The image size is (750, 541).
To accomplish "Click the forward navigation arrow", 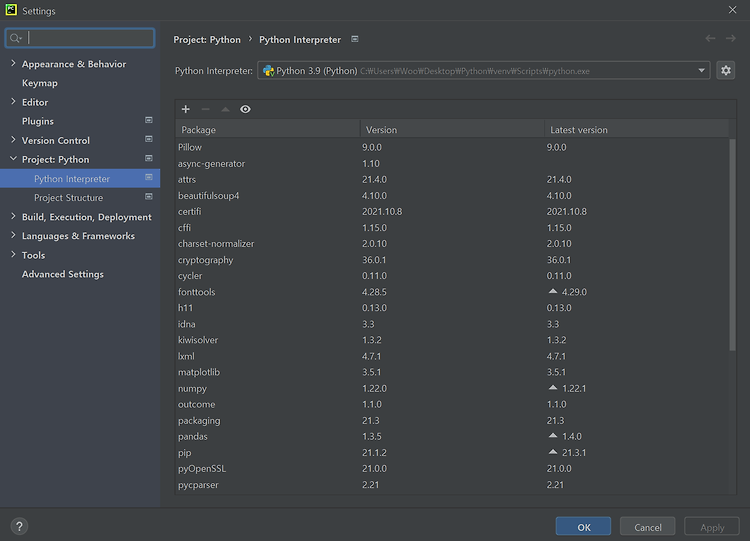I will coord(730,38).
